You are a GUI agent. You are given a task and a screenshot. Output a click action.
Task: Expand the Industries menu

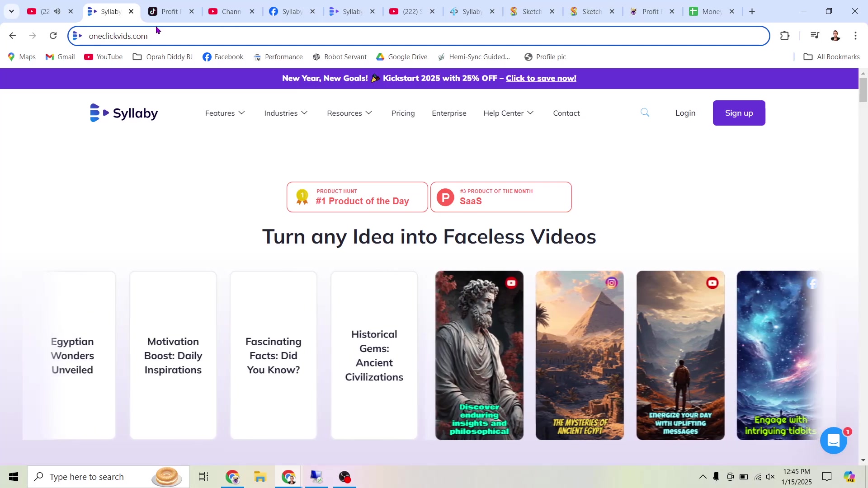tap(286, 113)
